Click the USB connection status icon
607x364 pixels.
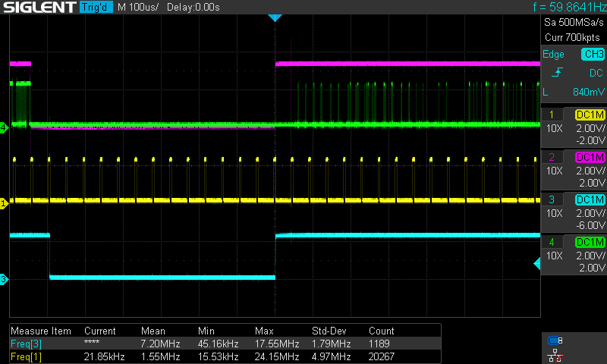click(555, 340)
